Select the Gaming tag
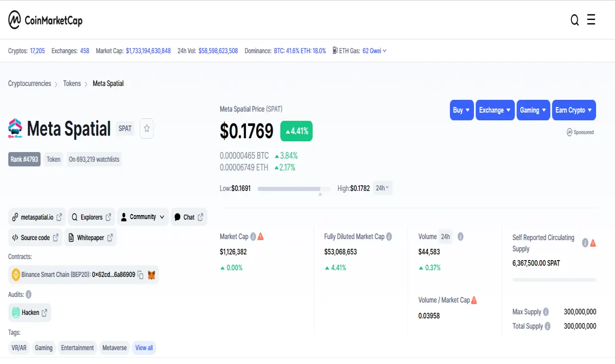 point(44,348)
